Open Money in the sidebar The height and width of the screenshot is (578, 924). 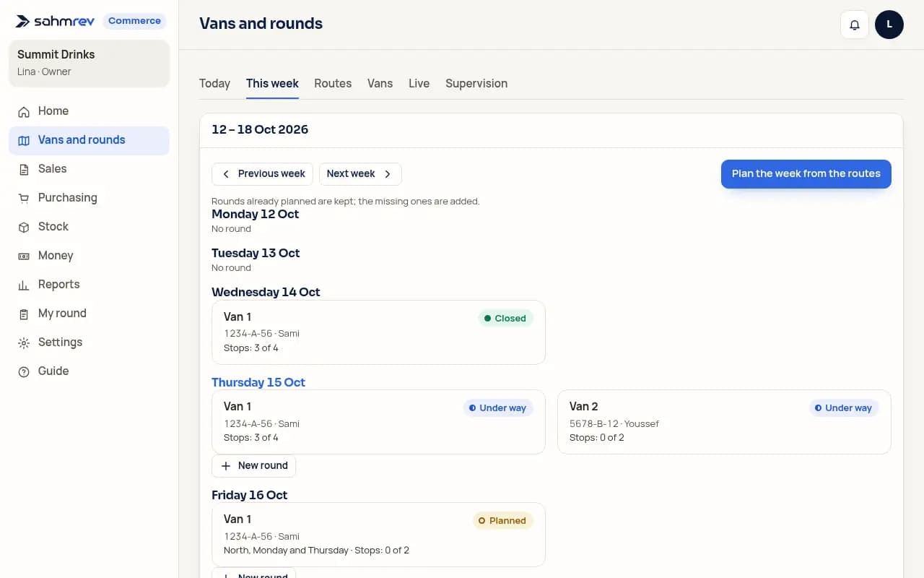(x=89, y=256)
